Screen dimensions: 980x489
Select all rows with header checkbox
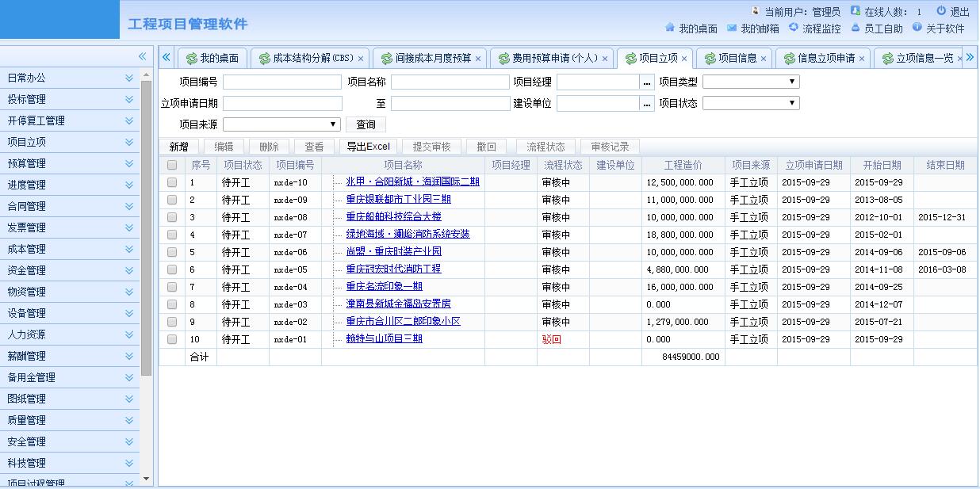pyautogui.click(x=172, y=165)
